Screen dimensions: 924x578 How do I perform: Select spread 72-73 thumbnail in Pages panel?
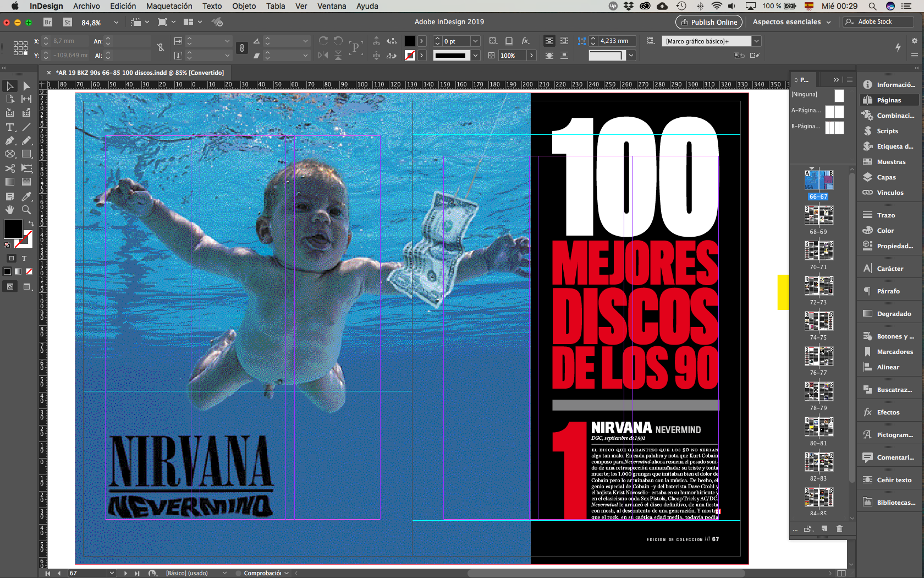tap(819, 286)
